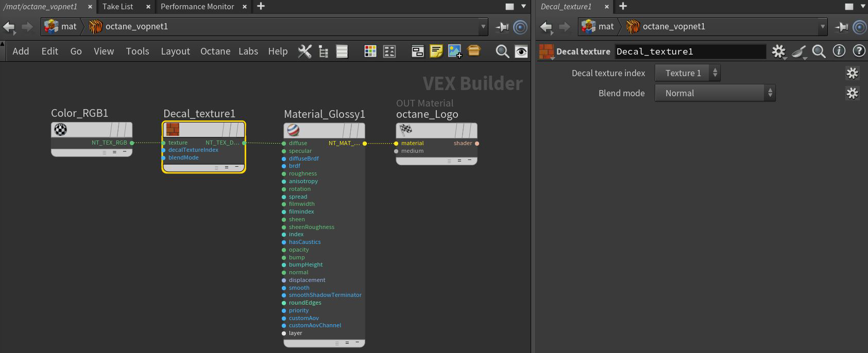Viewport: 868px width, 353px height.
Task: Click the node tree list view icon
Action: tap(324, 51)
